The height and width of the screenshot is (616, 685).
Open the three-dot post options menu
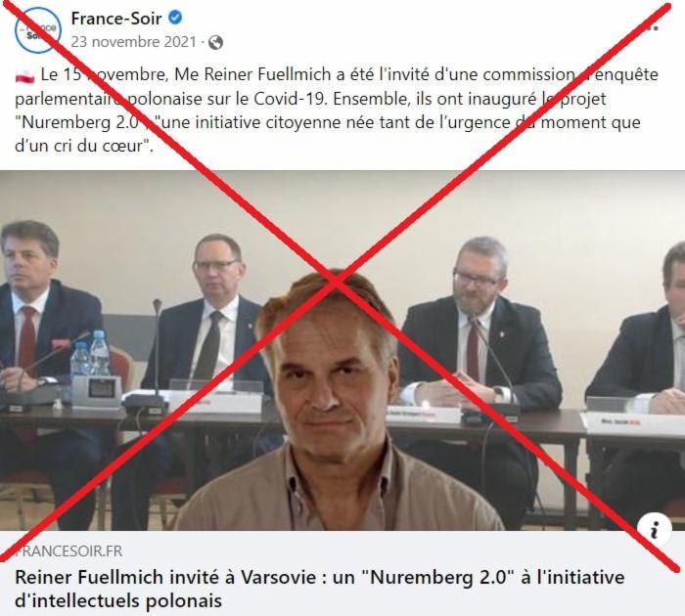[652, 28]
